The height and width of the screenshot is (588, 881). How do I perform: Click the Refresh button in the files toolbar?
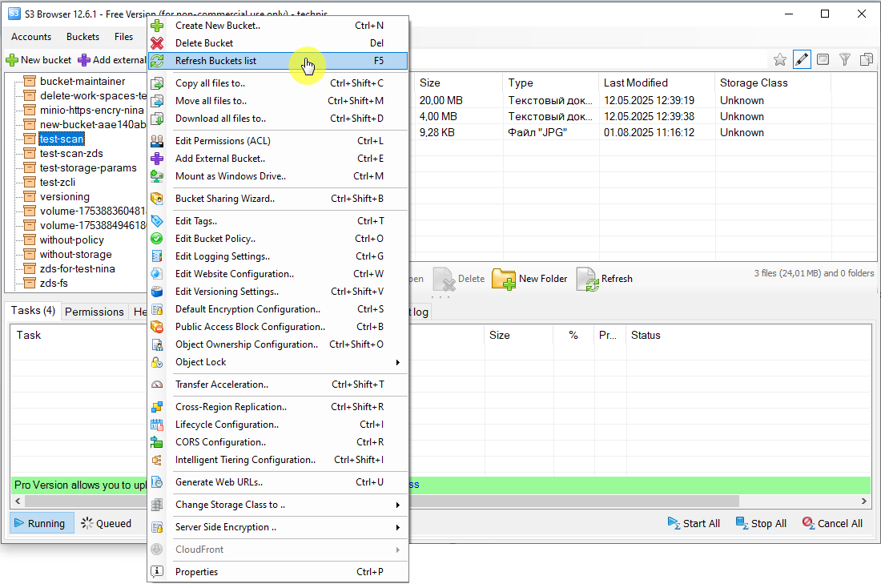click(x=605, y=279)
